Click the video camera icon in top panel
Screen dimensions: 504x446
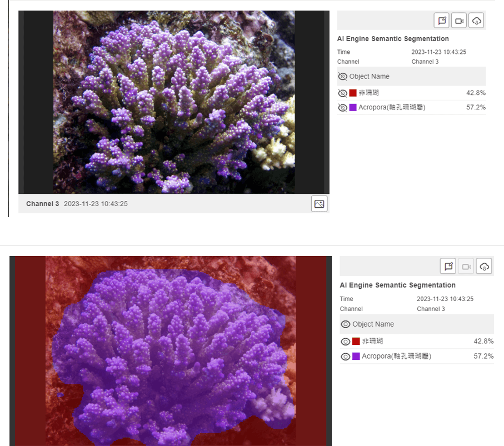tap(459, 21)
